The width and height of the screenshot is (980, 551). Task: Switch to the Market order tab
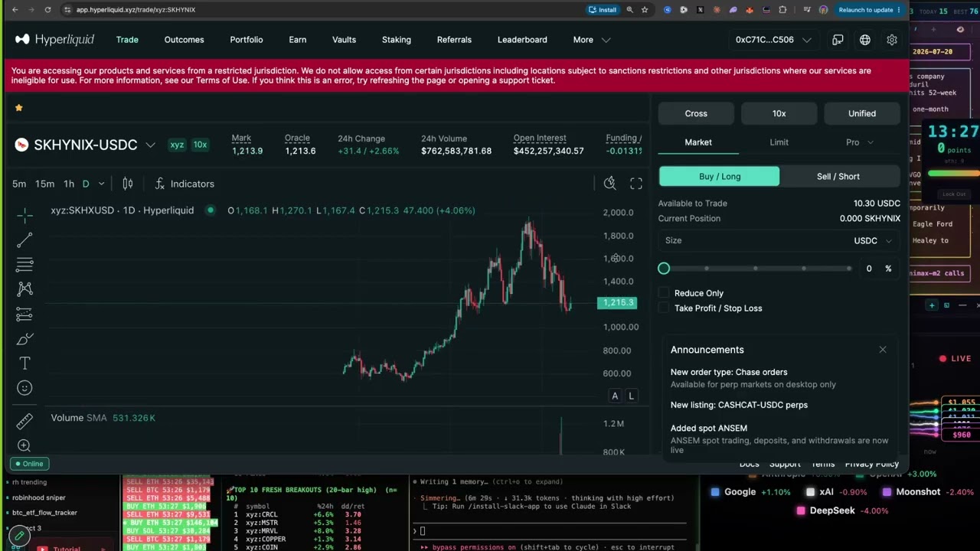[698, 142]
